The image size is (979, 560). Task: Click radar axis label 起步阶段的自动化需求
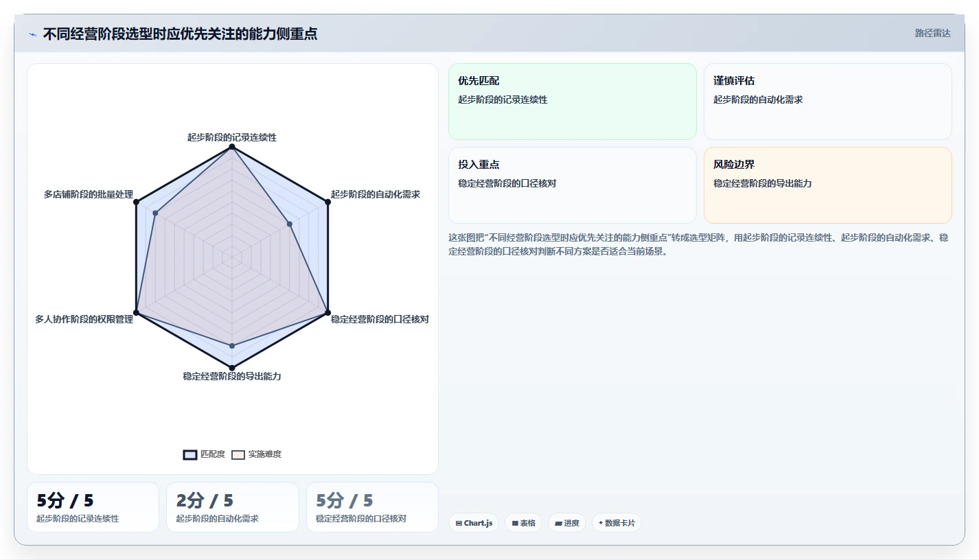[x=376, y=194]
